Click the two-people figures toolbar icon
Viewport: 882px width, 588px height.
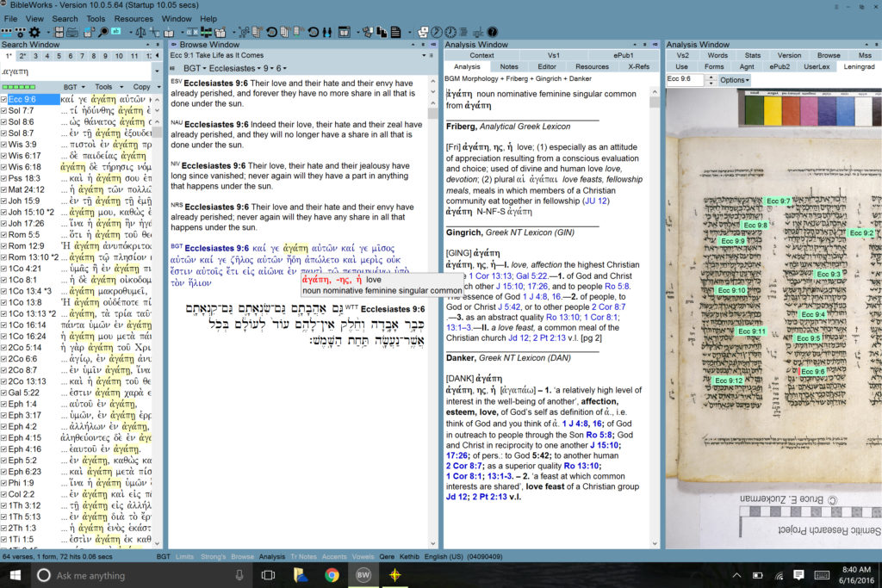[326, 32]
